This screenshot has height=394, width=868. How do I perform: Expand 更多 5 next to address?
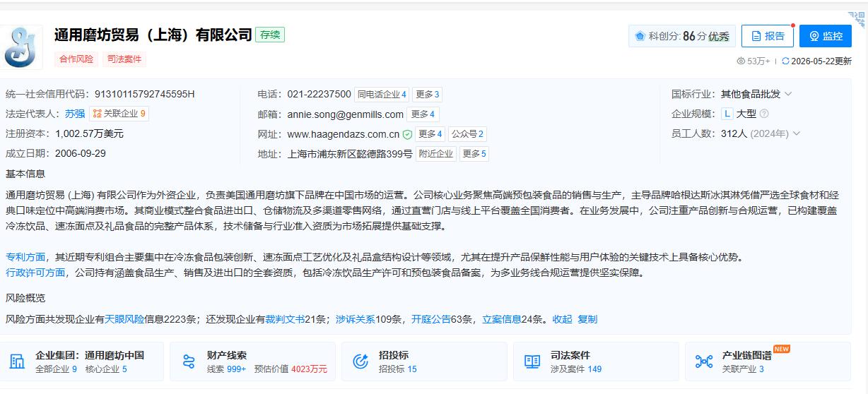[x=474, y=153]
